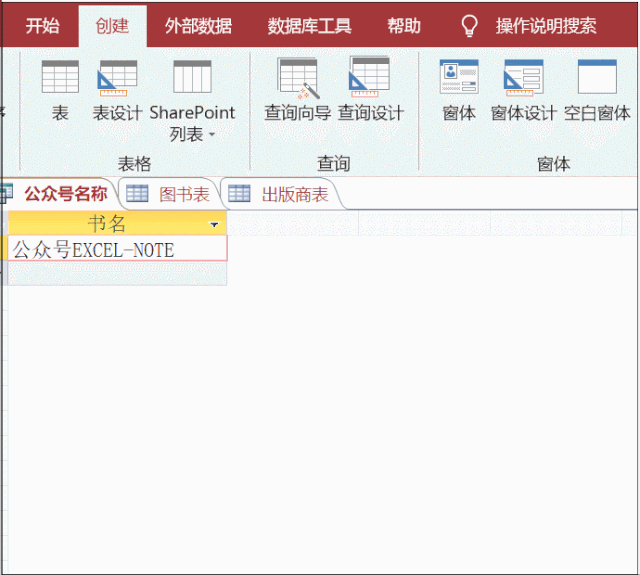
Task: Launch the Query Wizard (查询向导)
Action: point(298,89)
